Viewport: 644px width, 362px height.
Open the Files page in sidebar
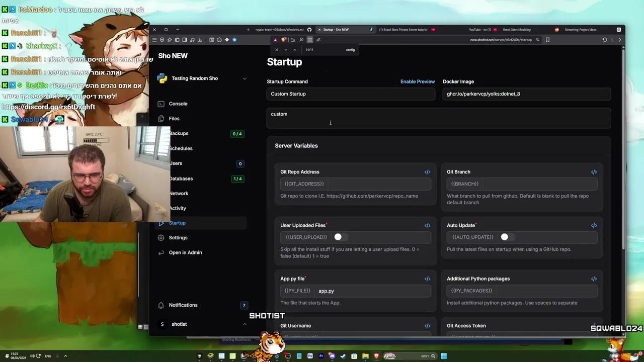click(174, 119)
